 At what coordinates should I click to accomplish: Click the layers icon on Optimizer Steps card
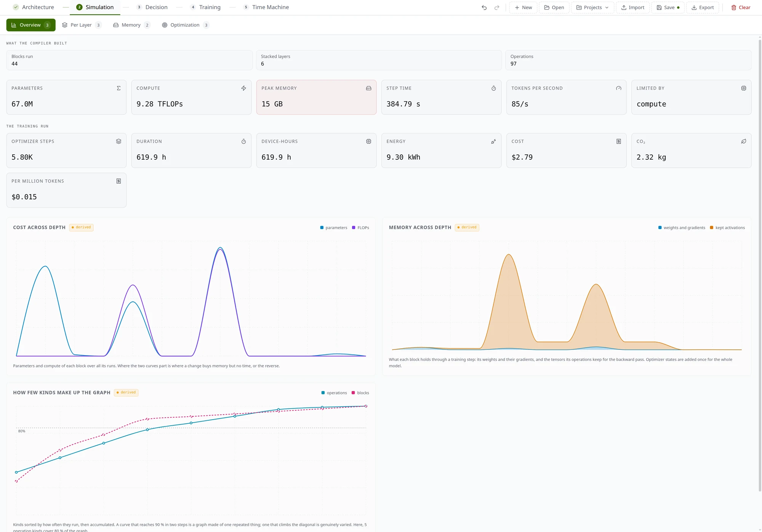click(118, 141)
